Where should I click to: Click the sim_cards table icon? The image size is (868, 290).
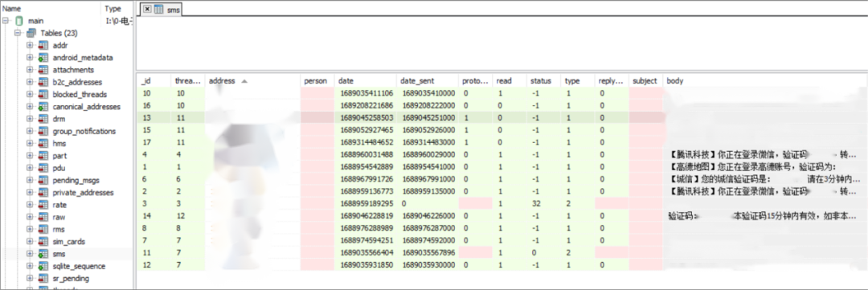(x=43, y=242)
